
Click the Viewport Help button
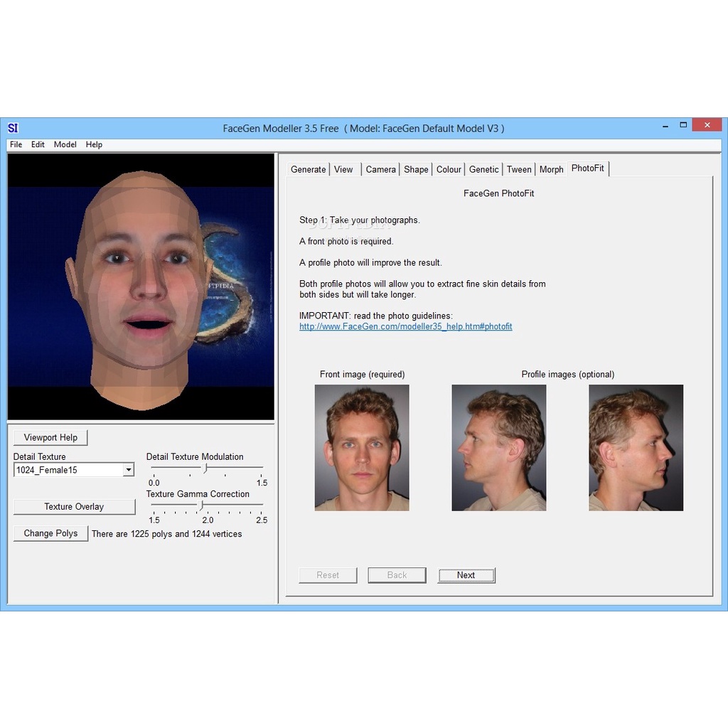pyautogui.click(x=50, y=437)
